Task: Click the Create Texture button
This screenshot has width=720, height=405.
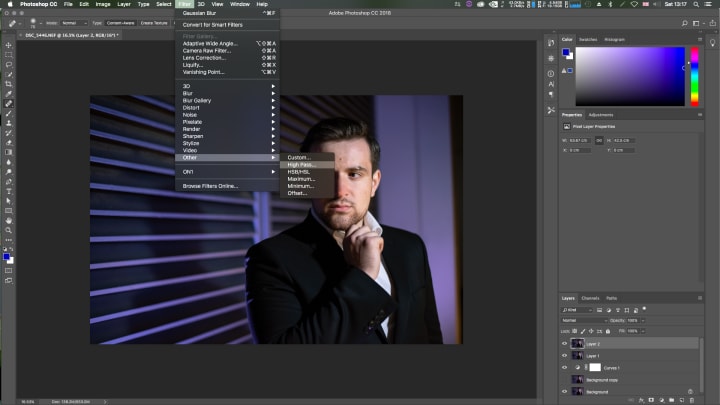Action: click(x=154, y=23)
